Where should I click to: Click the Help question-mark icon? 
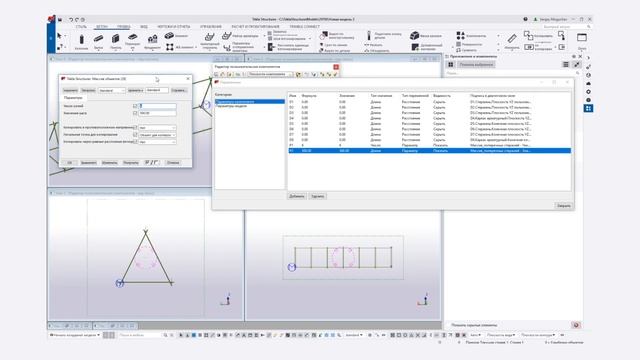click(x=525, y=19)
